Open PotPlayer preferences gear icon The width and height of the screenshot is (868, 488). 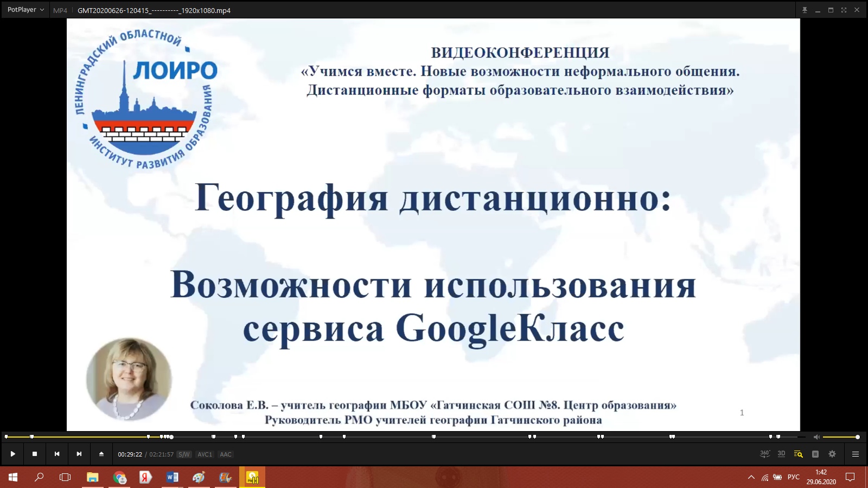832,454
